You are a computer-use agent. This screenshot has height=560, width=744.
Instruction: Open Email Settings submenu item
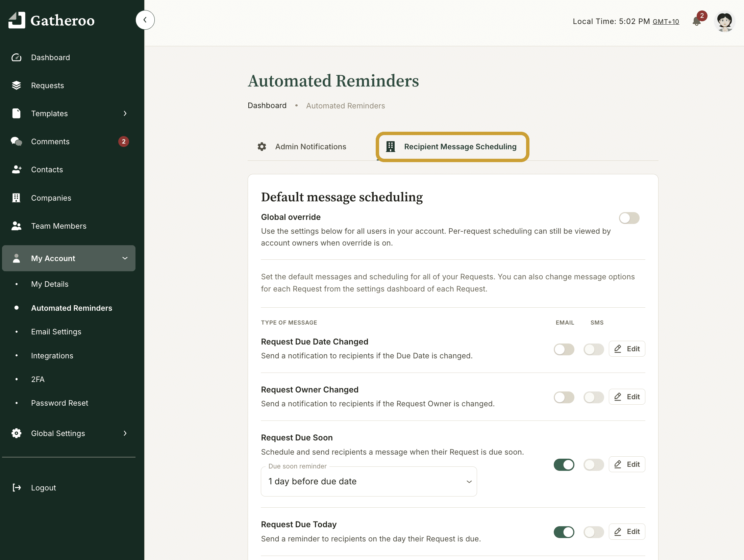tap(56, 332)
